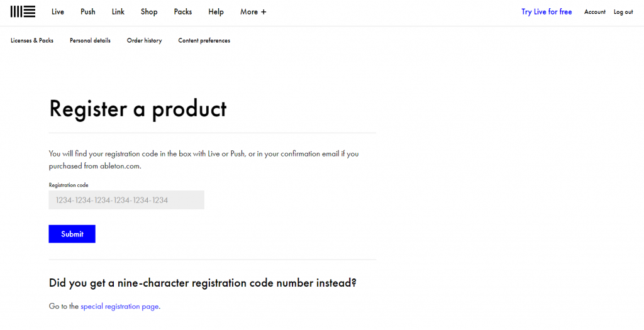Expand the More + menu
644x330 pixels.
pyautogui.click(x=253, y=12)
